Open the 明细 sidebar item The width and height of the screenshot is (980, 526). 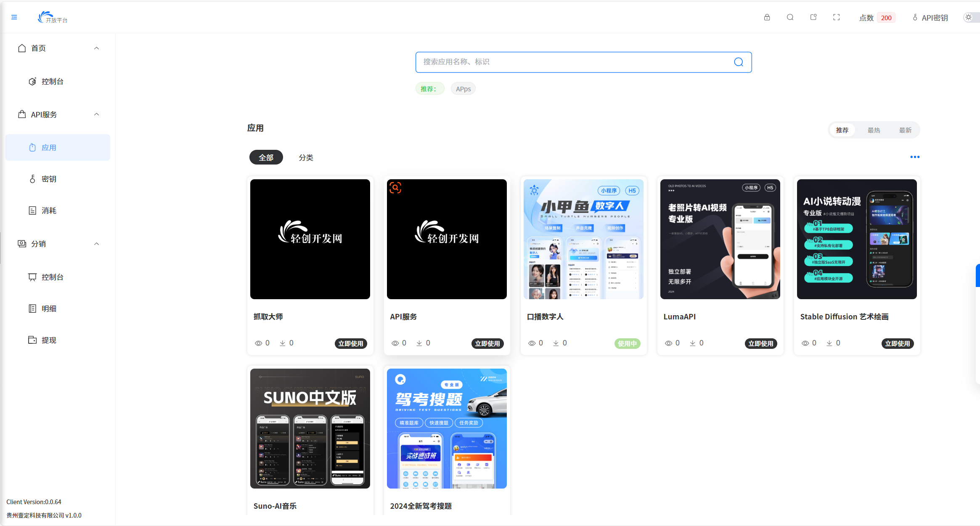[58, 308]
